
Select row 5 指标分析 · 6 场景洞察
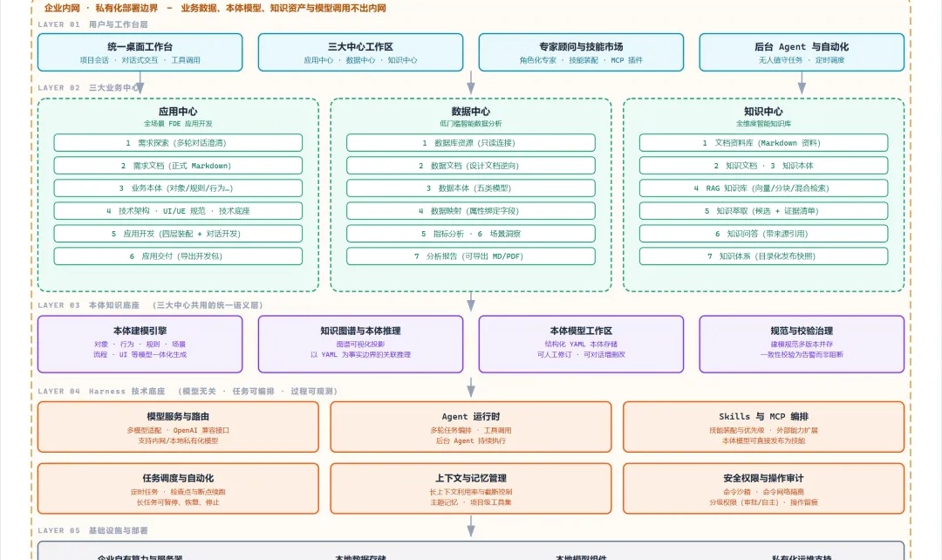point(470,234)
